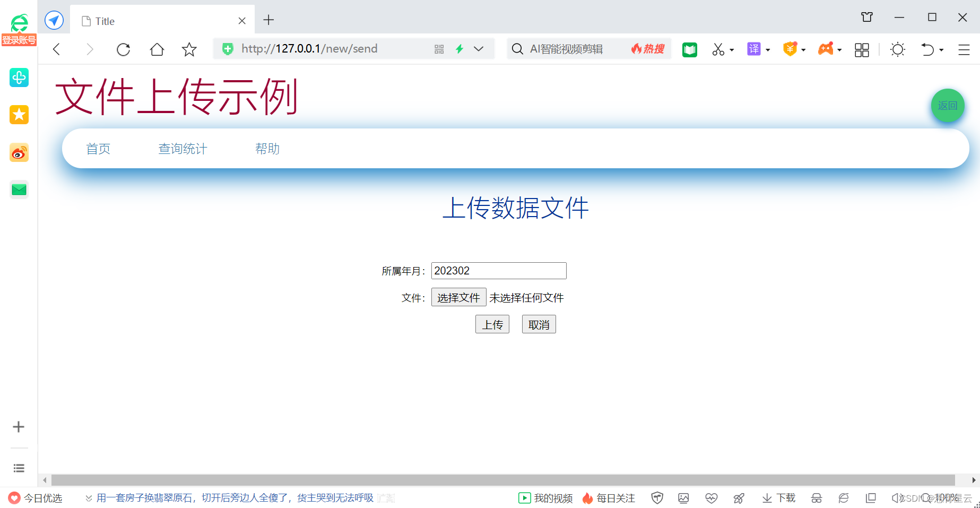980x508 pixels.
Task: Click the scrollbar right arrow
Action: click(974, 480)
